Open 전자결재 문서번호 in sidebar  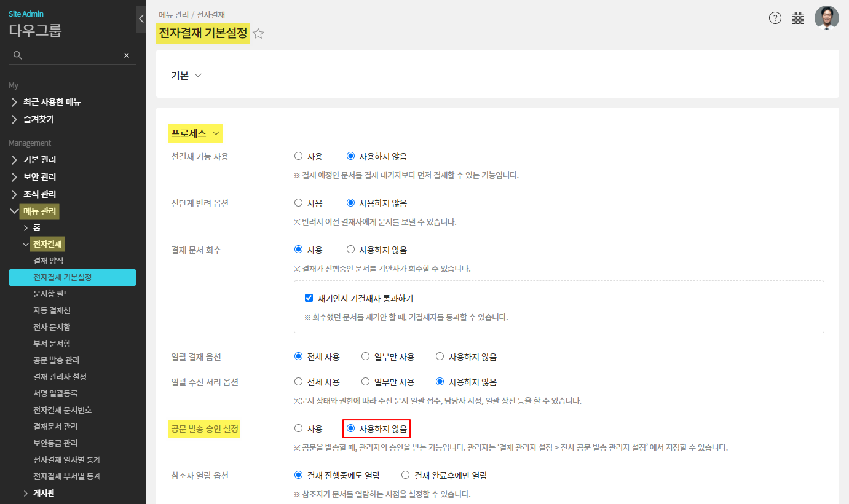click(62, 409)
